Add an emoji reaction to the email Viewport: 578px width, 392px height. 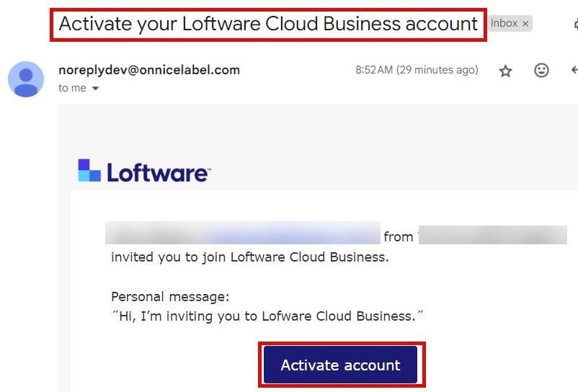(x=541, y=71)
